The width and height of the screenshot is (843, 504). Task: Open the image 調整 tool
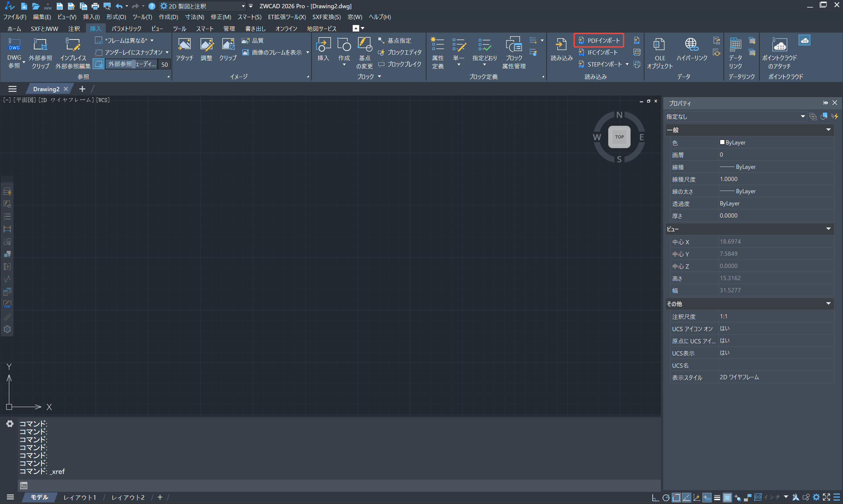206,49
